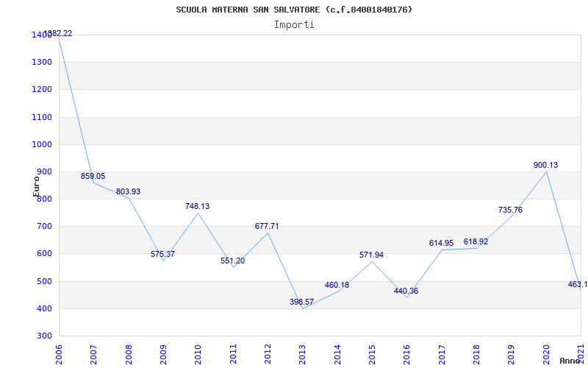The width and height of the screenshot is (588, 368).
Task: Select data label 398.57
Action: coord(301,302)
